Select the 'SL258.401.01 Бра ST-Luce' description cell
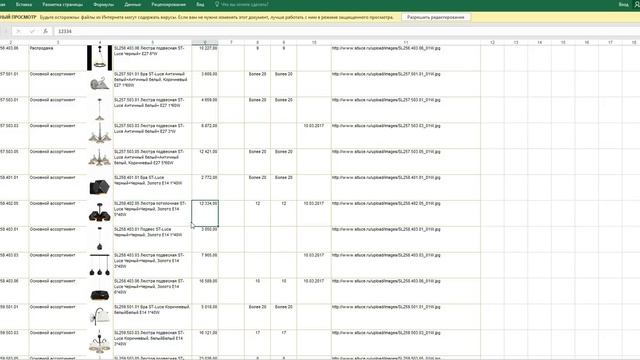The width and height of the screenshot is (640, 360). pyautogui.click(x=152, y=187)
